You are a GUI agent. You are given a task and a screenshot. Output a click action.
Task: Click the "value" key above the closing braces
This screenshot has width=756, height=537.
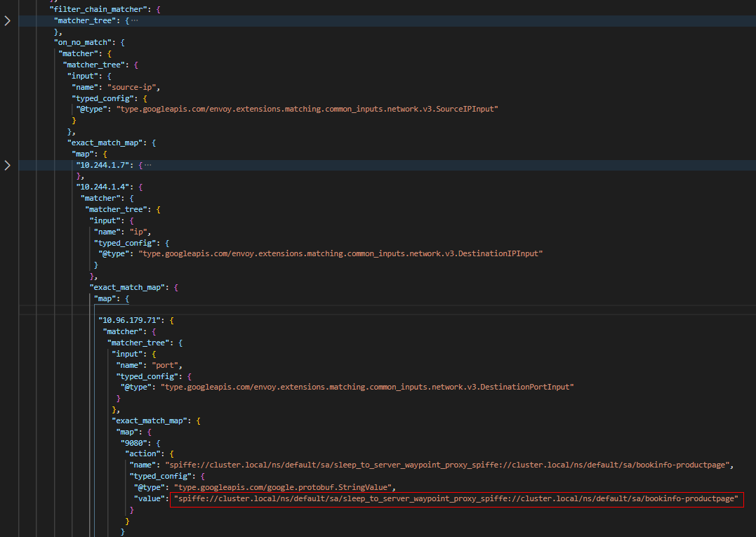click(x=149, y=498)
